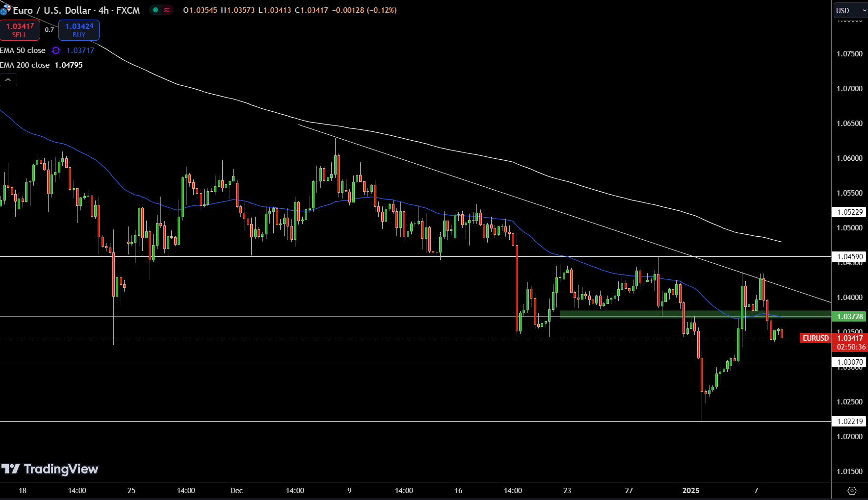Viewport: 868px width, 500px height.
Task: Click the 2025 label on time axis
Action: pyautogui.click(x=691, y=491)
